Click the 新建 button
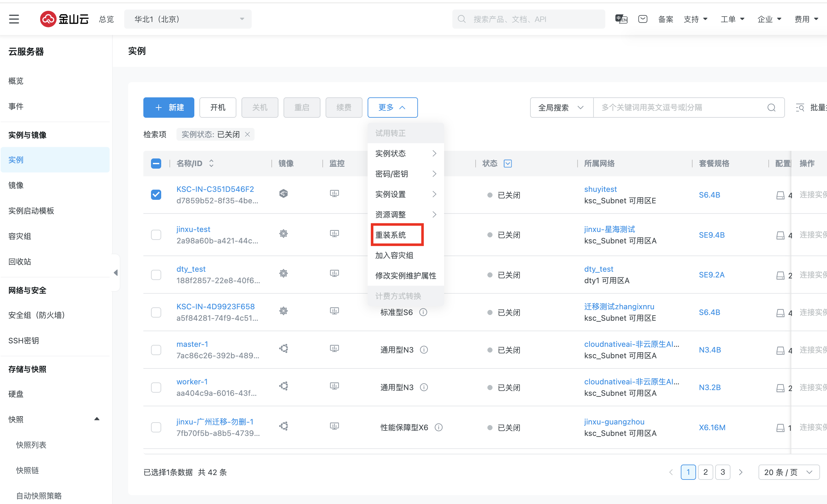Screen dimensions: 827x504 169,108
